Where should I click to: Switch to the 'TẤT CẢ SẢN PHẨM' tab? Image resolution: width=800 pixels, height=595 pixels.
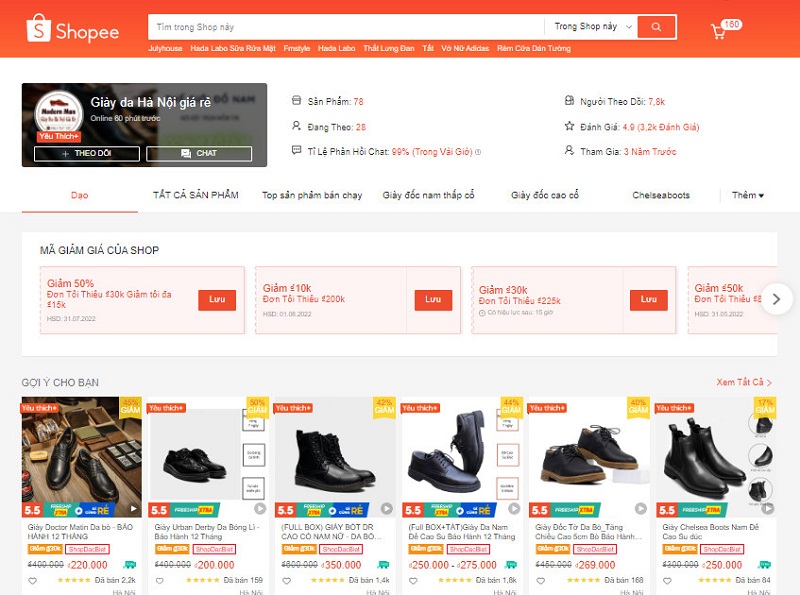[x=195, y=195]
